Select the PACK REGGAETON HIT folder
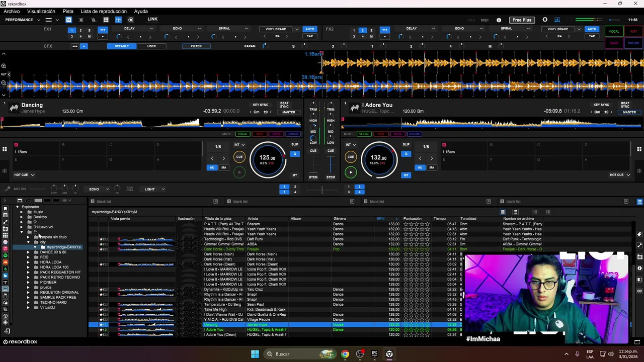The width and height of the screenshot is (644, 362). 60,273
